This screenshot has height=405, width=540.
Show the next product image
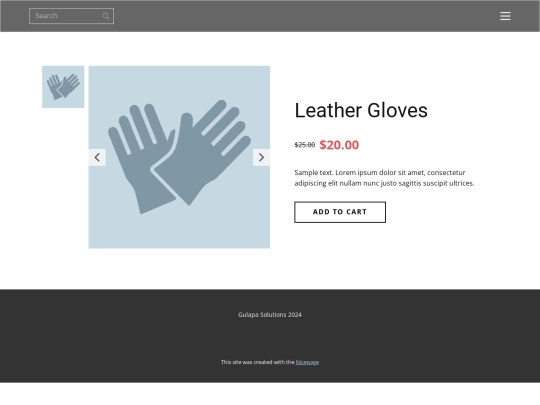point(261,157)
